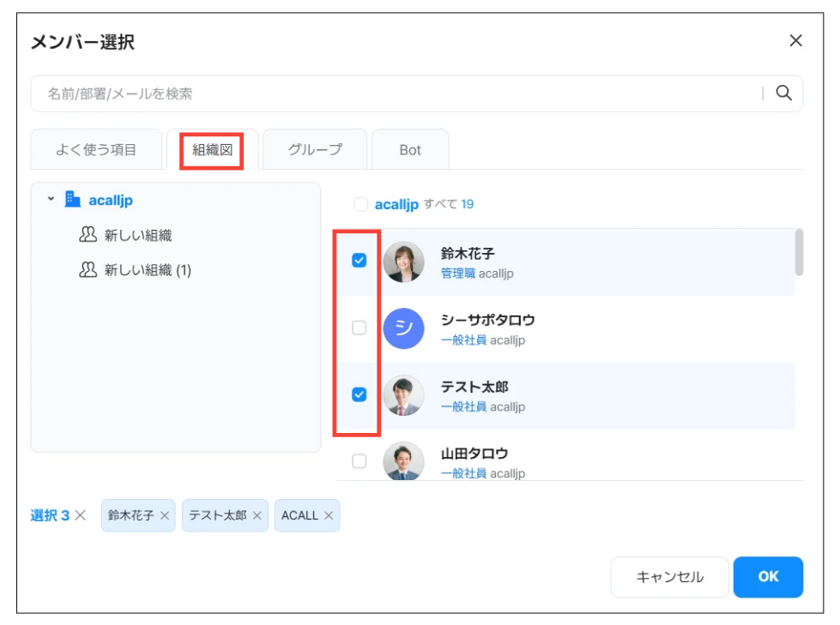Viewport: 840px width, 625px height.
Task: Switch to the グループ tab
Action: (x=315, y=149)
